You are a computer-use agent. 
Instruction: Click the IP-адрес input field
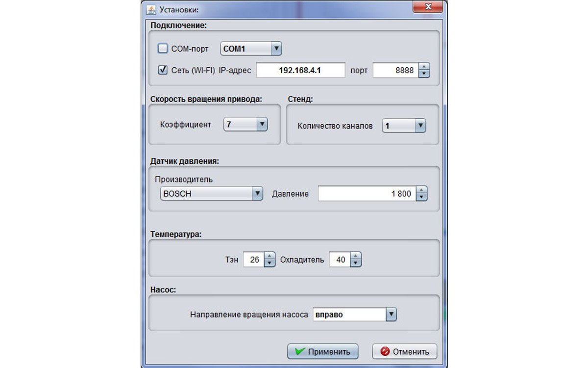coord(300,70)
